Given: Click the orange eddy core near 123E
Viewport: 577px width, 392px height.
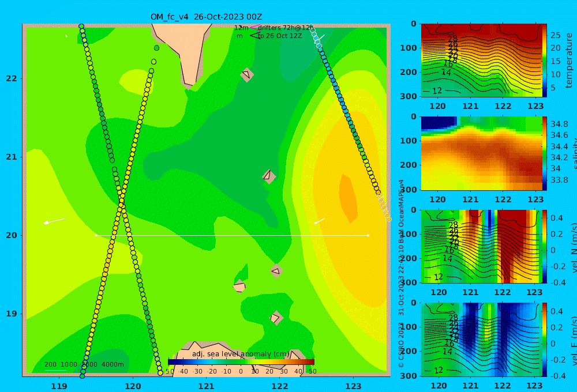Looking at the screenshot, I should tap(348, 198).
